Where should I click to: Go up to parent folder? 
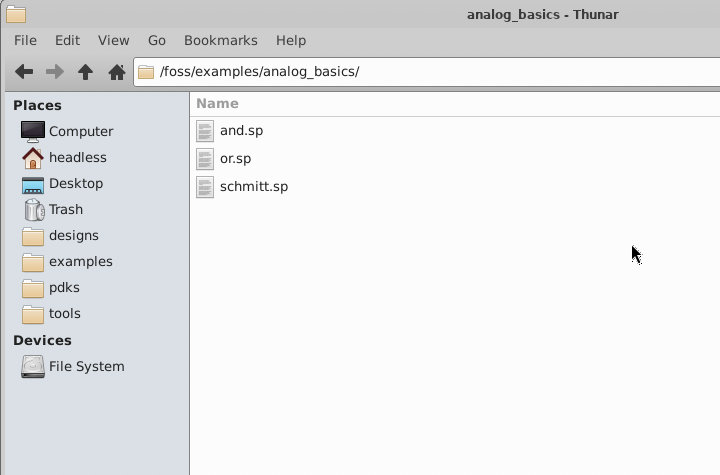(86, 72)
